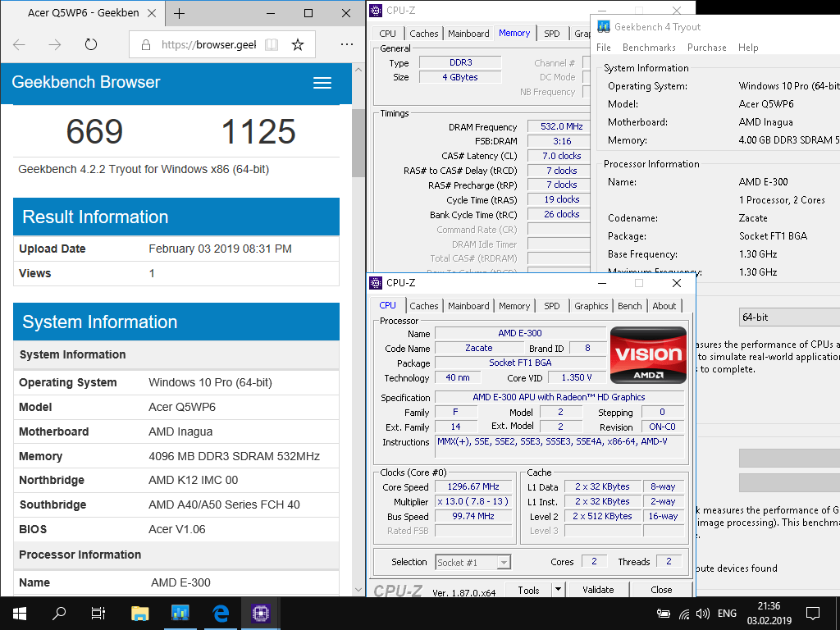Open Task View on taskbar

[98, 614]
